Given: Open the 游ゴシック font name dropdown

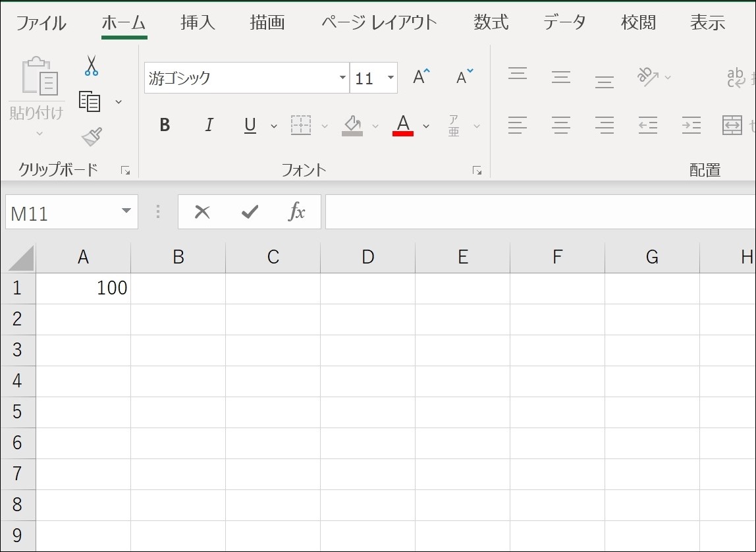Looking at the screenshot, I should click(342, 78).
